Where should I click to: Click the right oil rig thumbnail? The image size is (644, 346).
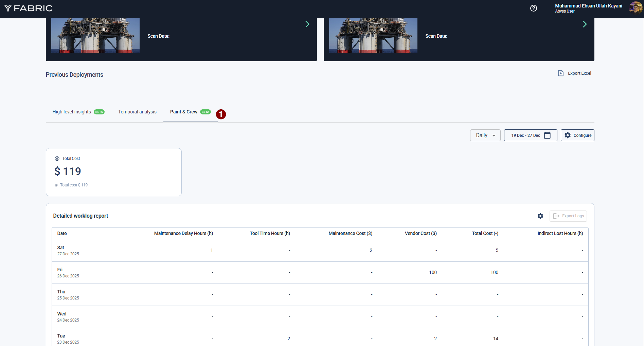tap(373, 36)
